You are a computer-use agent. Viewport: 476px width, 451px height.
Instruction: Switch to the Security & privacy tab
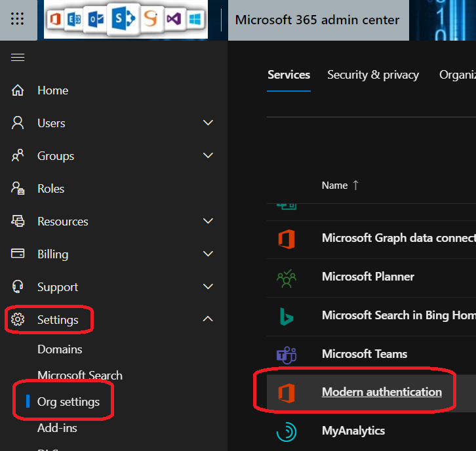click(373, 75)
